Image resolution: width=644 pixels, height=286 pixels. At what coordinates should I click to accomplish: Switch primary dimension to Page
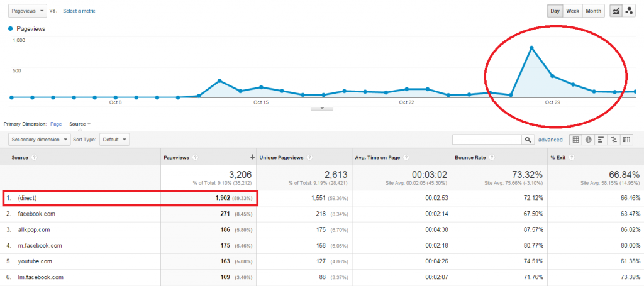[56, 124]
